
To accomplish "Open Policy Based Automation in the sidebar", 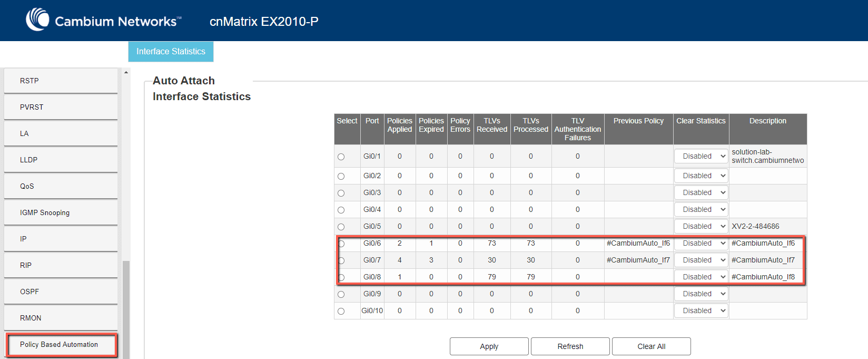I will 61,344.
